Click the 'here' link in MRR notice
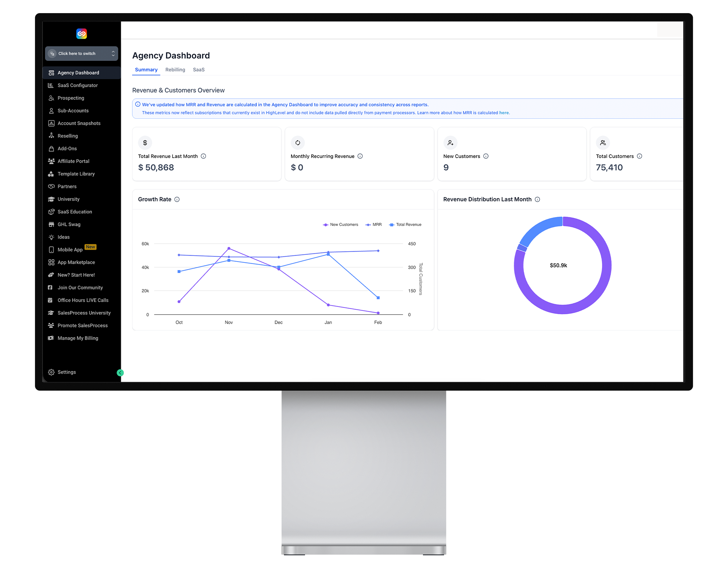 tap(504, 113)
